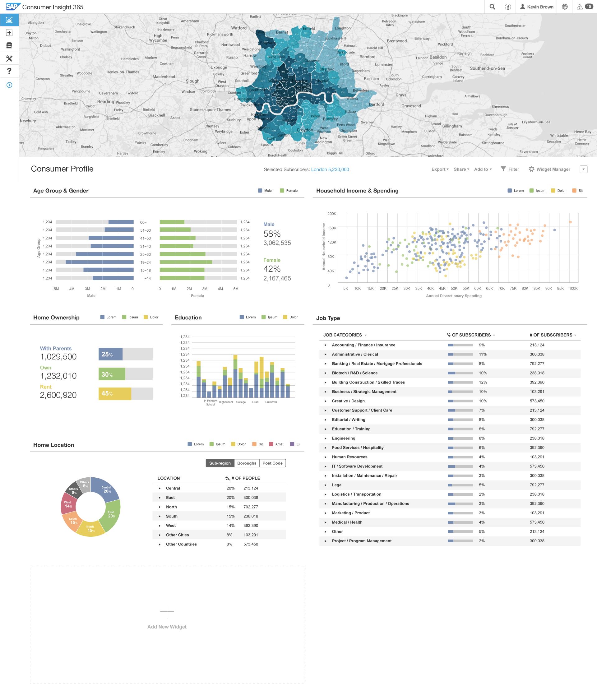597x700 pixels.
Task: Expand sidebar with circled arrow icon
Action: click(x=9, y=85)
